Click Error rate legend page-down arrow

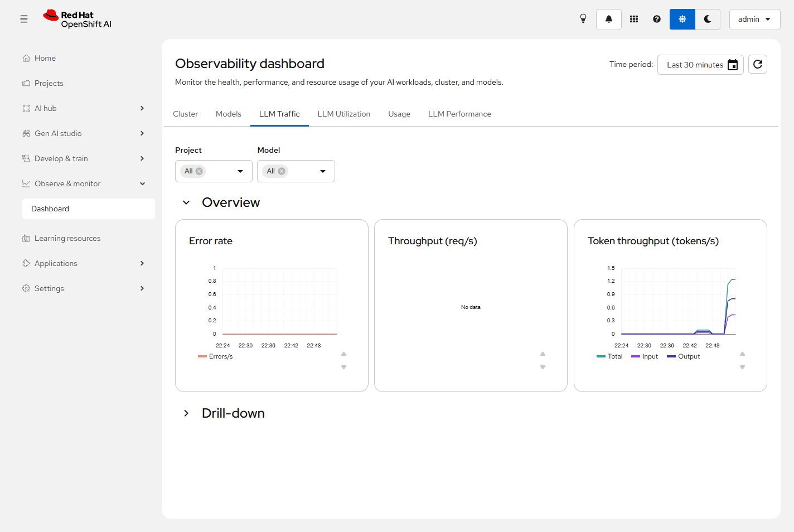point(344,367)
